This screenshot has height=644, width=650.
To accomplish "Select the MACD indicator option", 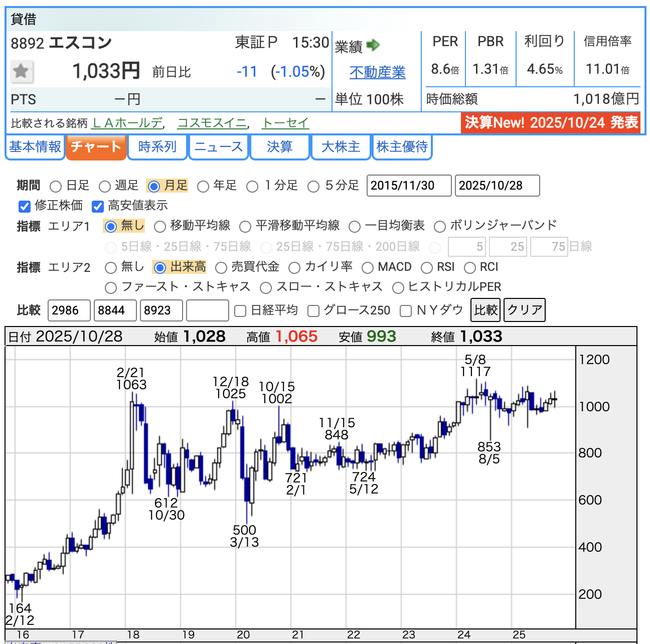I will pyautogui.click(x=368, y=268).
